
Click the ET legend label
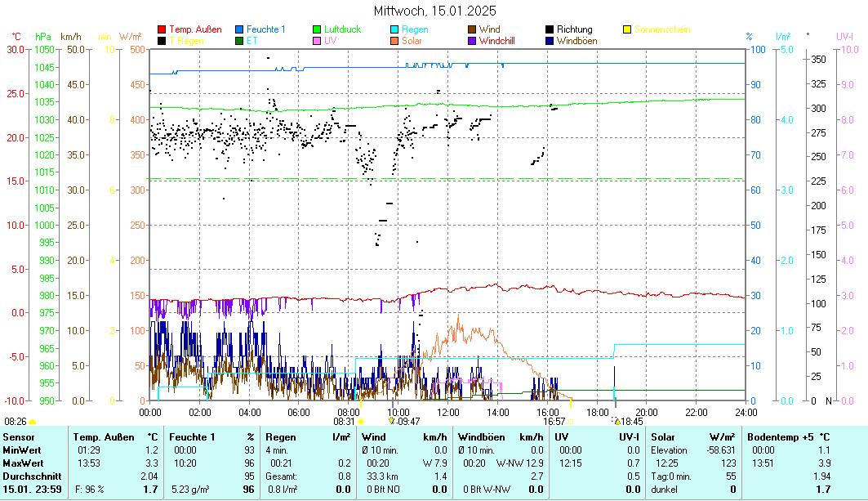pos(253,41)
